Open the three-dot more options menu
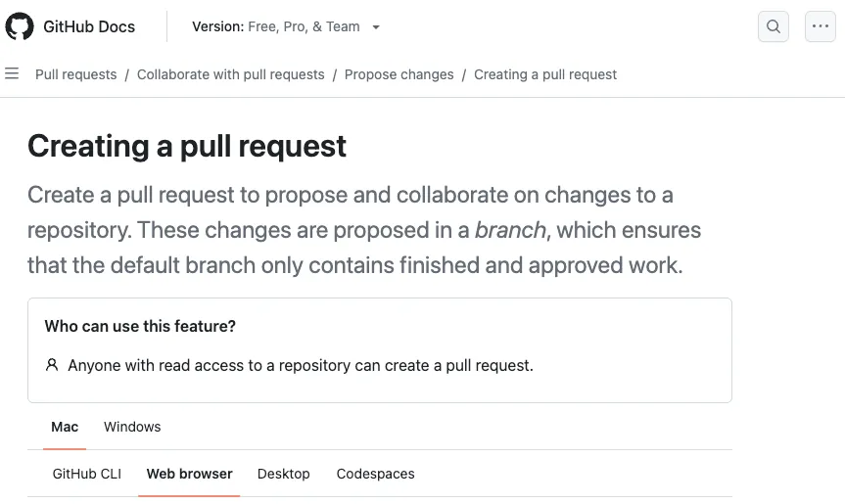 [821, 26]
